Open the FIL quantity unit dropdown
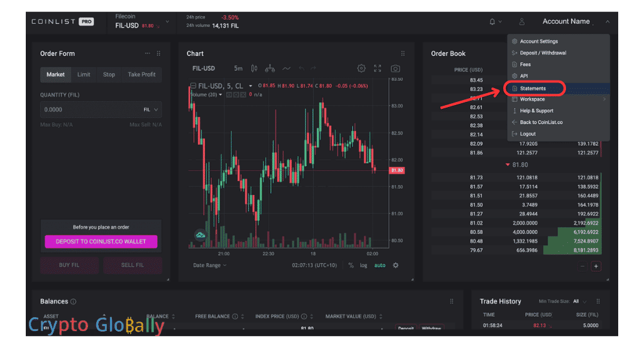The image size is (644, 348). tap(151, 109)
